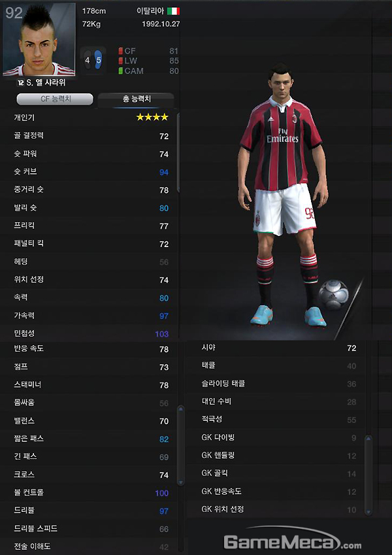Switch to the CF 능력치 tab
The width and height of the screenshot is (392, 555).
click(55, 99)
